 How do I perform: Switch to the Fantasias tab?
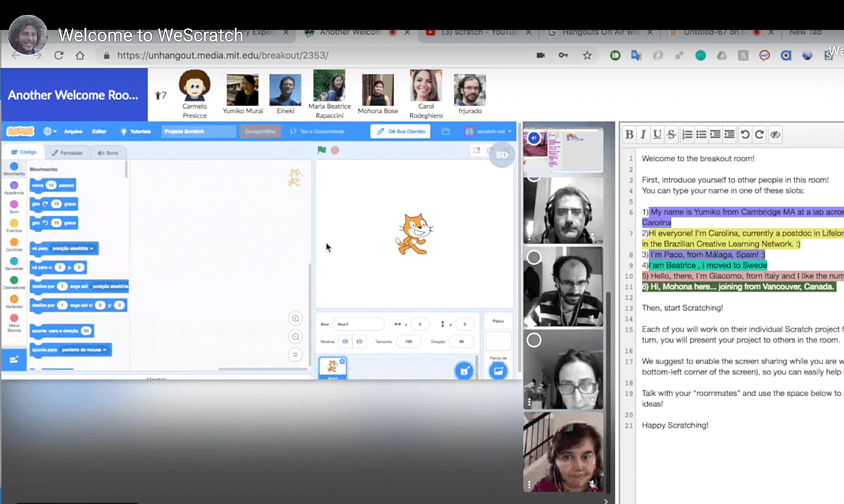pyautogui.click(x=67, y=152)
